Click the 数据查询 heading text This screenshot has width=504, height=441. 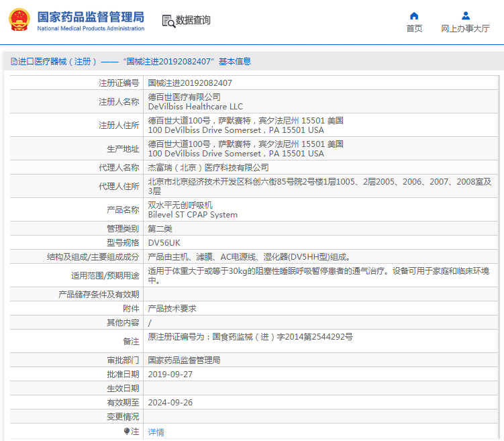[193, 21]
